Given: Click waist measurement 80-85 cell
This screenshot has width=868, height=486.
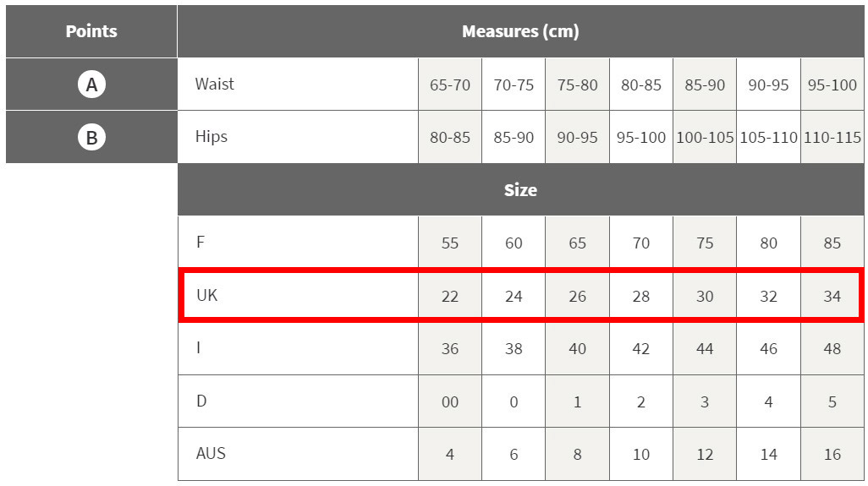Looking at the screenshot, I should point(641,85).
